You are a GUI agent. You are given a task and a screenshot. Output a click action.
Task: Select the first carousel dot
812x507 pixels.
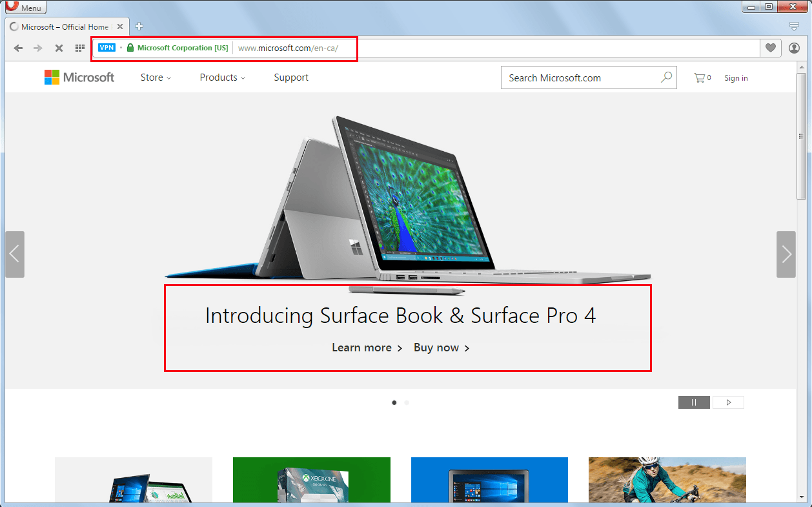[x=394, y=402]
